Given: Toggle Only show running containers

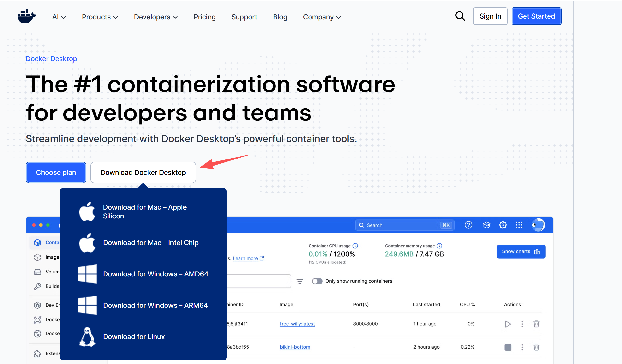Looking at the screenshot, I should click(x=317, y=281).
